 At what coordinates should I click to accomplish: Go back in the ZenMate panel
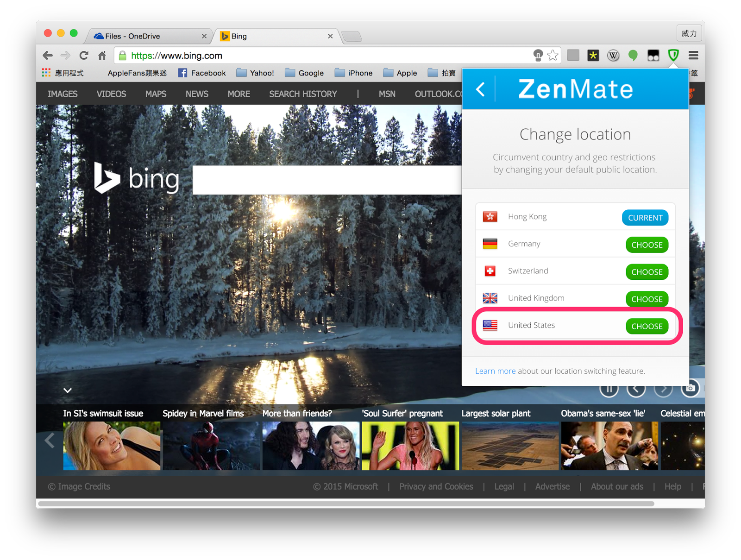click(481, 89)
